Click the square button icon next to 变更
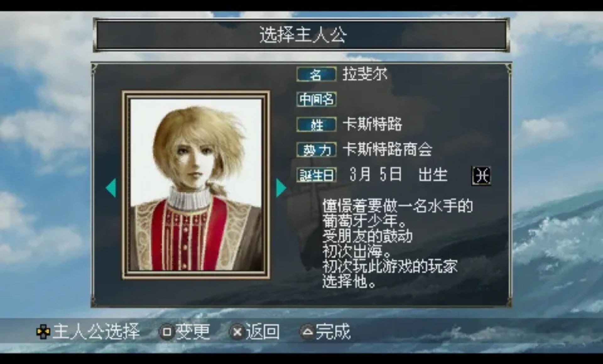 167,332
